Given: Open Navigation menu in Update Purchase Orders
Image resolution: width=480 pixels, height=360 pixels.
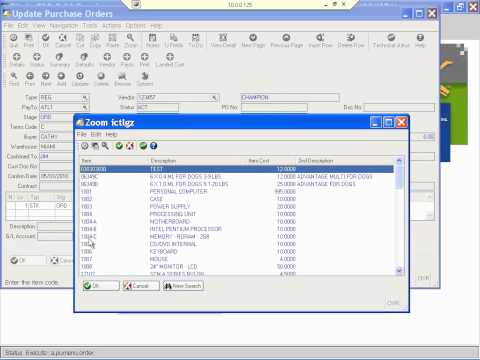Looking at the screenshot, I should [64, 26].
